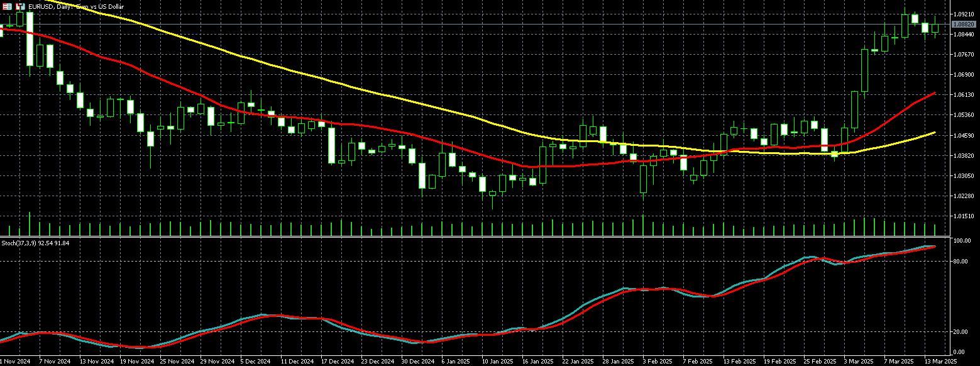Click the current price tag 1.08820
The height and width of the screenshot is (366, 980).
[964, 24]
